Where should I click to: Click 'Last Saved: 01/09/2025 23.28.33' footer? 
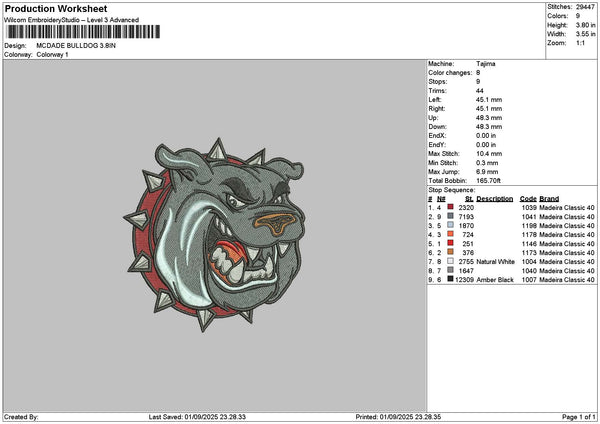pos(197,417)
